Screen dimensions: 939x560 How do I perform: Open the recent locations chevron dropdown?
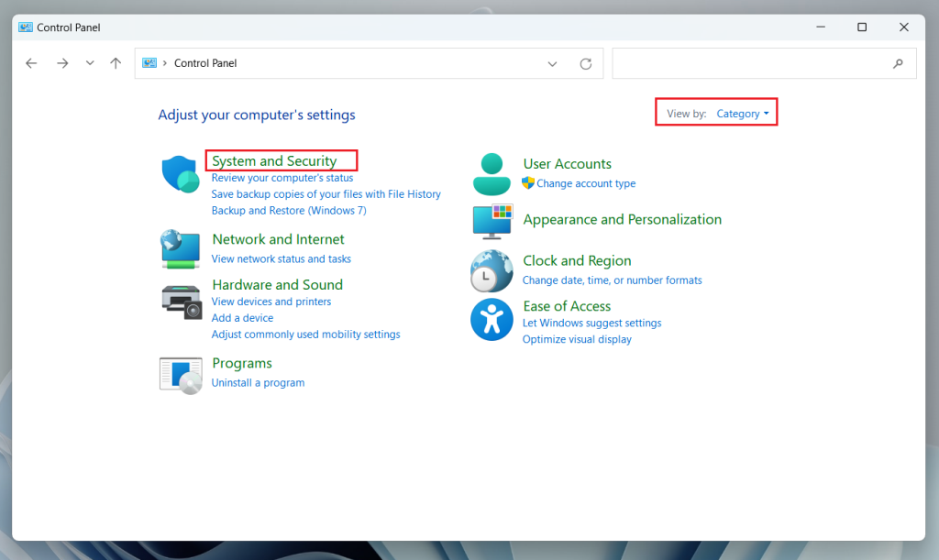pyautogui.click(x=89, y=62)
